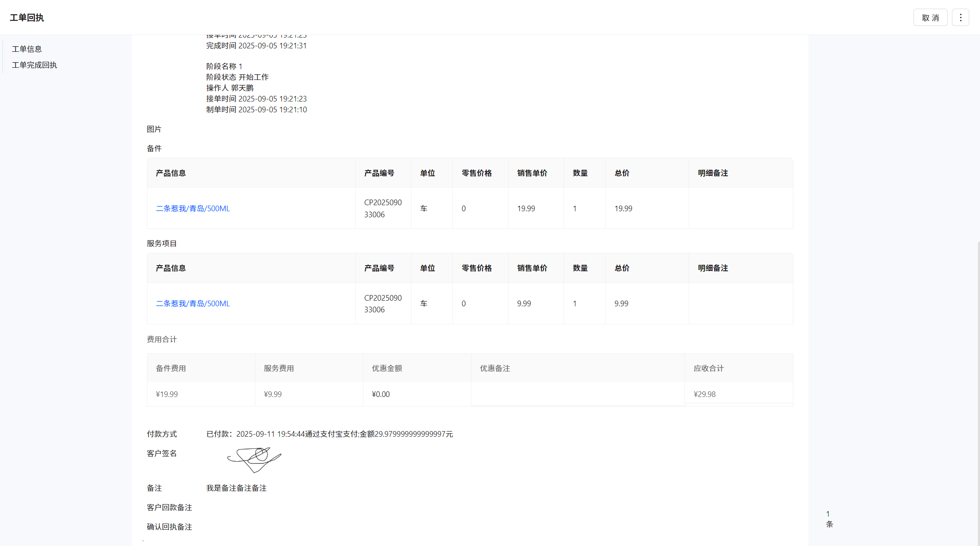The width and height of the screenshot is (980, 546).
Task: Click the 优惠备注 column header
Action: click(x=495, y=368)
